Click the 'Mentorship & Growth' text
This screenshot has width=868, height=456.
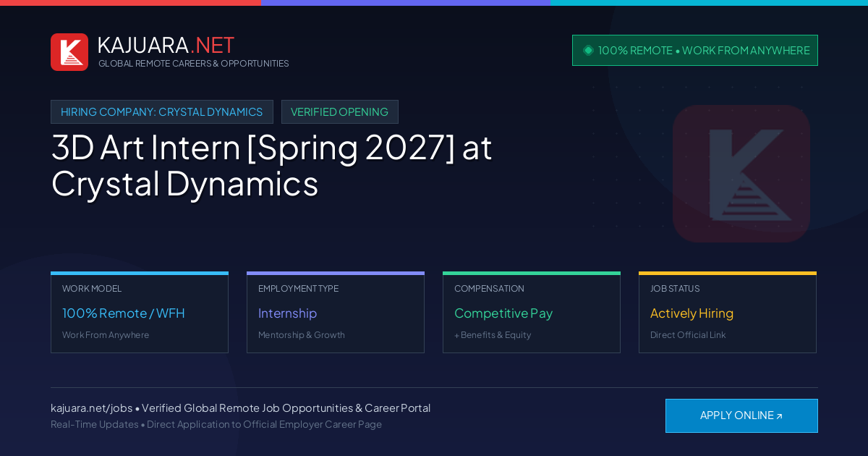click(x=302, y=335)
